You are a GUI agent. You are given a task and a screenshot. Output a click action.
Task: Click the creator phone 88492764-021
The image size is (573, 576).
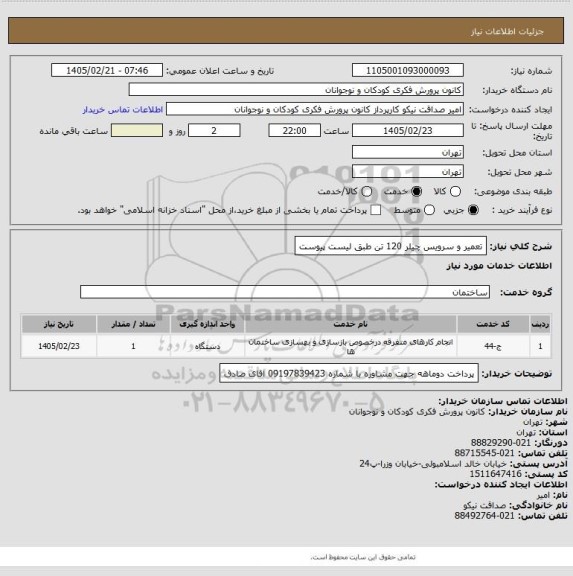[x=484, y=516]
